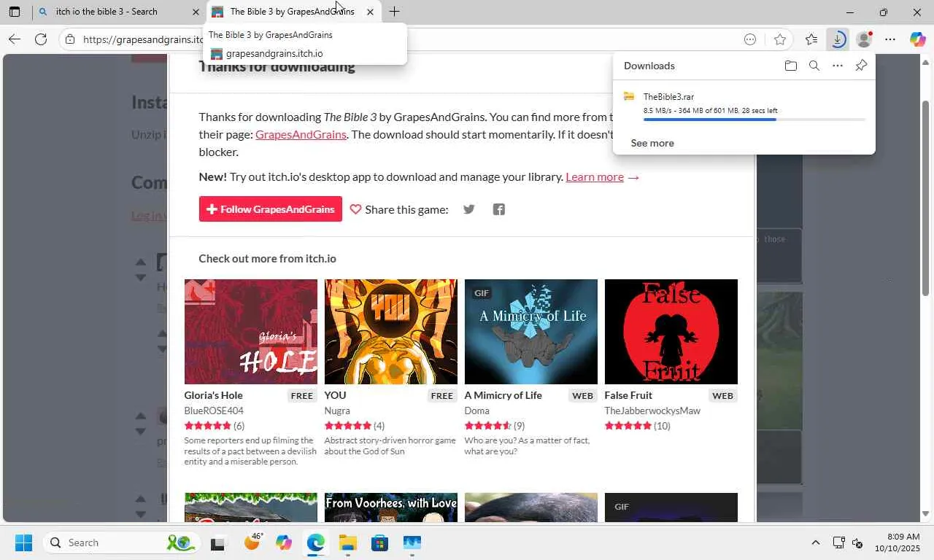Image resolution: width=934 pixels, height=560 pixels.
Task: Click See more in Downloads panel
Action: point(652,143)
